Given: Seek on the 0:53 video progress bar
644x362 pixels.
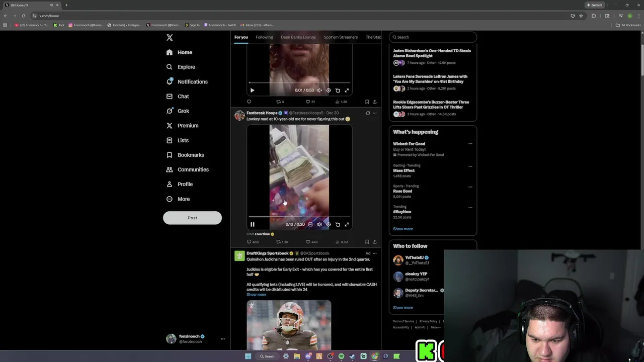Looking at the screenshot, I should 299,83.
